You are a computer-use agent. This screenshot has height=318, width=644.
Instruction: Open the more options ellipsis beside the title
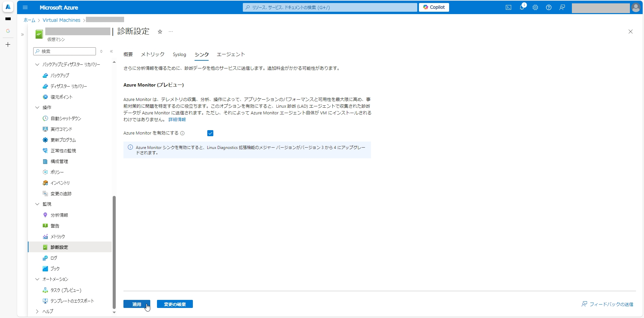pyautogui.click(x=171, y=32)
